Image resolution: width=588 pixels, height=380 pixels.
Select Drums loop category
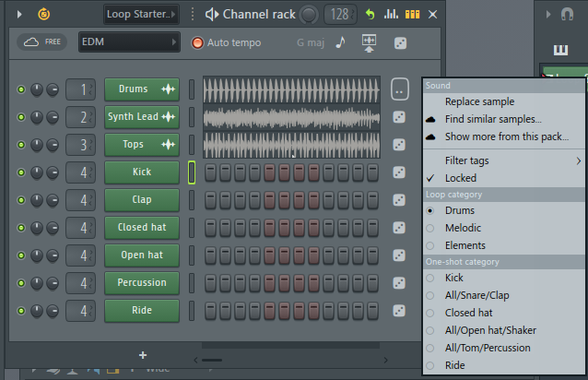pos(504,210)
